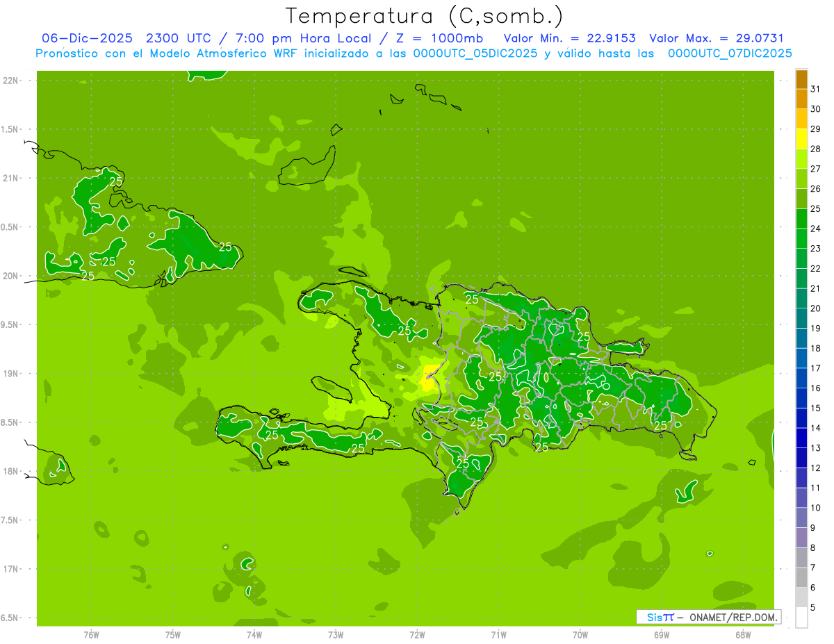This screenshot has width=834, height=644.
Task: Click the orange legend swatch between 30 and 31
Action: pyautogui.click(x=801, y=99)
